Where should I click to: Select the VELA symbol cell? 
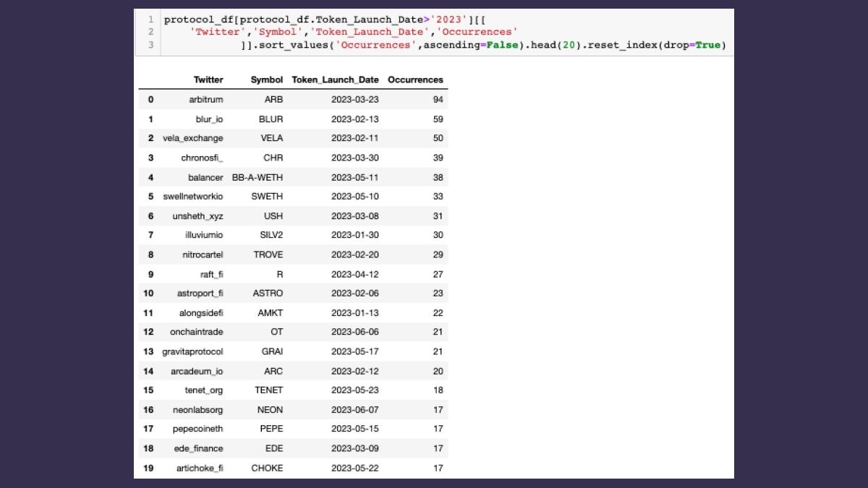272,138
